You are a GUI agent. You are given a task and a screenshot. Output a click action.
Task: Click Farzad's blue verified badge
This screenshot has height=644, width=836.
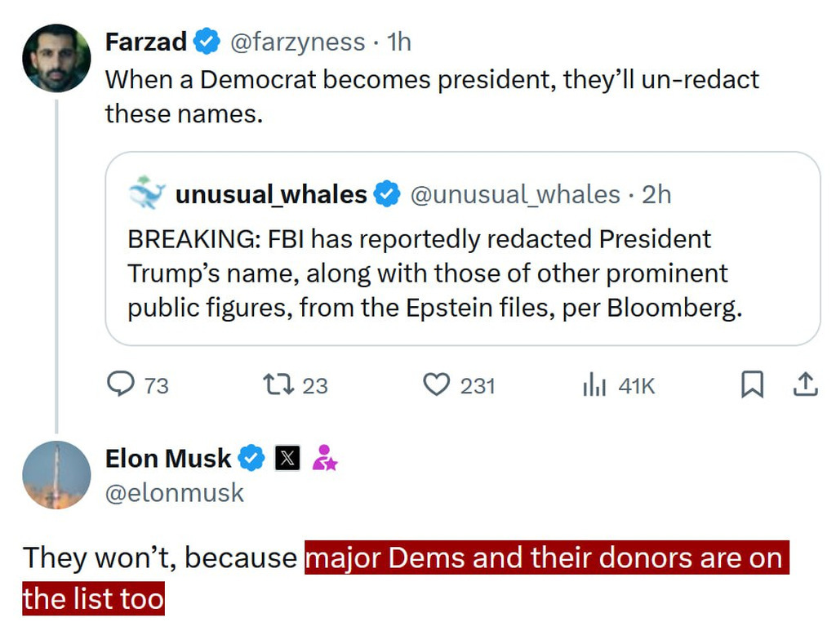207,42
